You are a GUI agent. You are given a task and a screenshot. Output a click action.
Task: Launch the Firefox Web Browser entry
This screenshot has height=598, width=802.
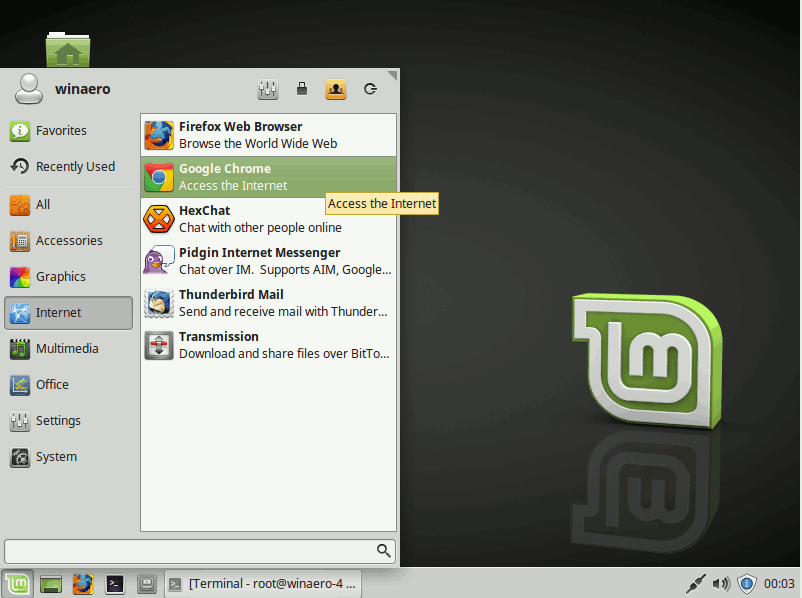click(x=269, y=135)
